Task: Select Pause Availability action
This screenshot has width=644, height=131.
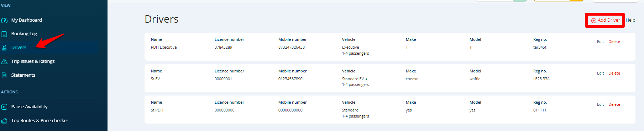Action: pyautogui.click(x=29, y=107)
